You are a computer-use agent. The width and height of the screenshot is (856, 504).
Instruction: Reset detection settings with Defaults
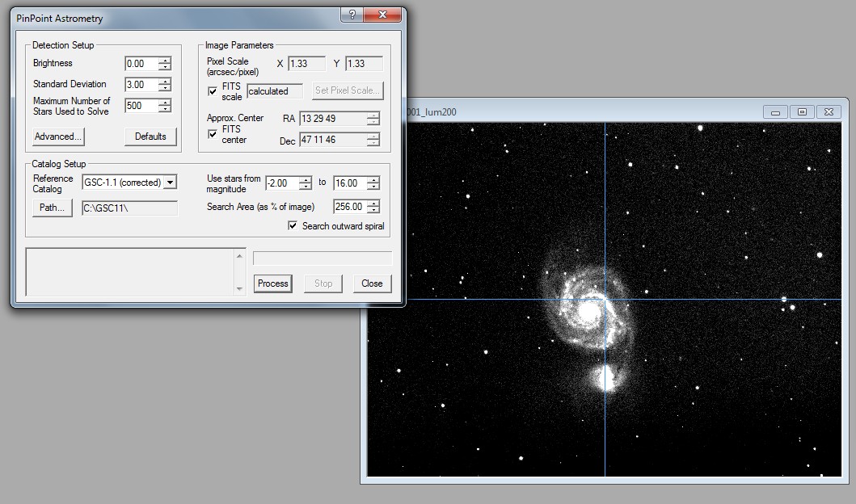pyautogui.click(x=150, y=136)
